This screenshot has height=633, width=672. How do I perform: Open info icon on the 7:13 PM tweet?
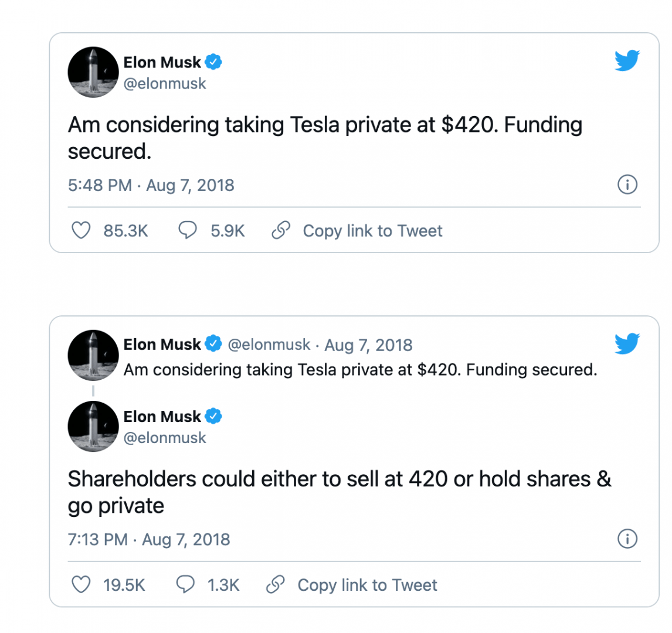[x=627, y=539]
